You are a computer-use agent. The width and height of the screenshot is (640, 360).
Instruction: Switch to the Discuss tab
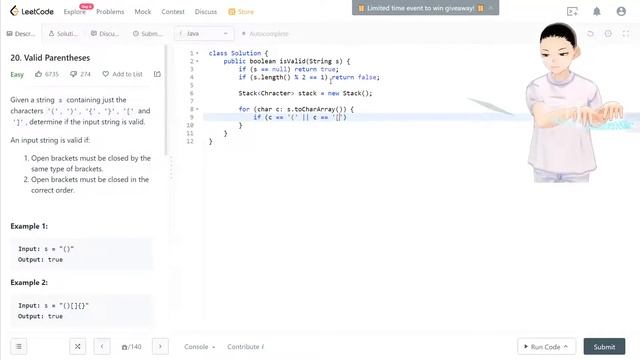105,33
